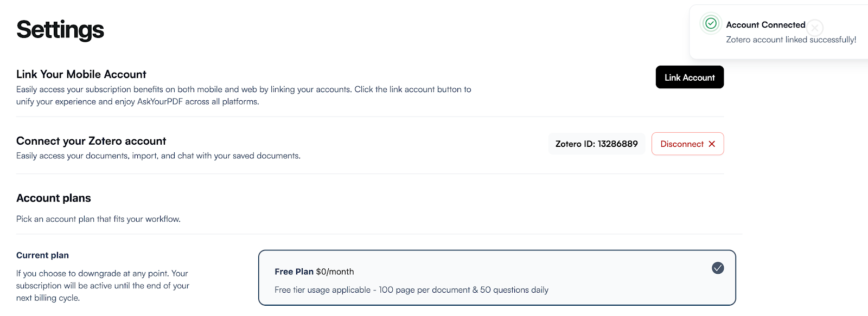Viewport: 868px width, 316px height.
Task: Click the green success checkmark icon
Action: tap(711, 23)
